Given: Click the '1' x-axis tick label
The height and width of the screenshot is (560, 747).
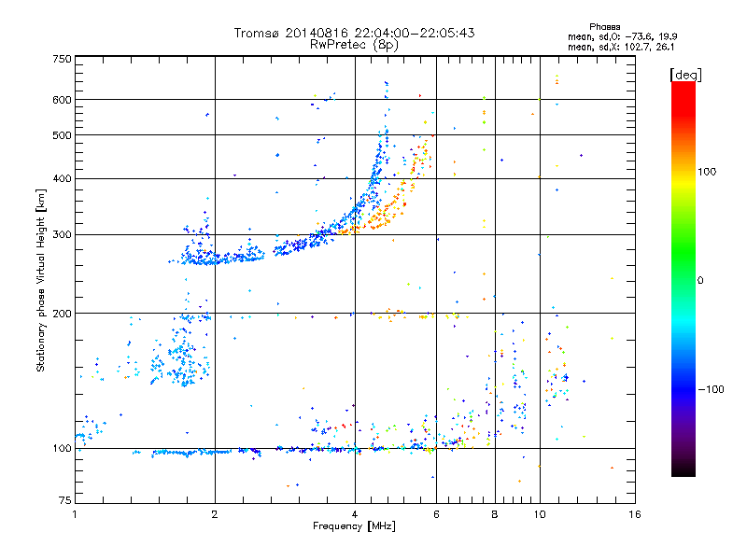Looking at the screenshot, I should point(75,514).
